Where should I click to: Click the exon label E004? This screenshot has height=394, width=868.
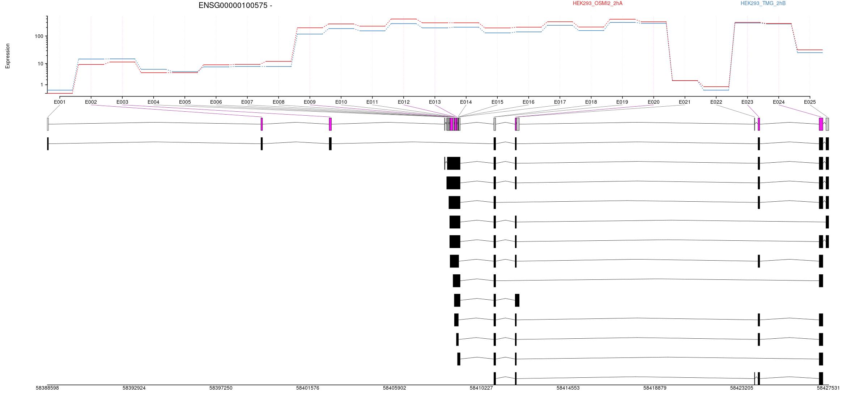coord(153,102)
